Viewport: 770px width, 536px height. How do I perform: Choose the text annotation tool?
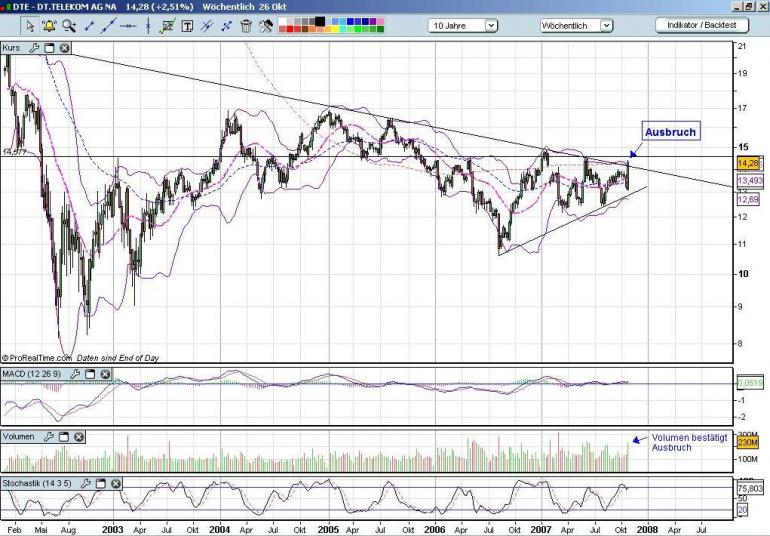(187, 26)
